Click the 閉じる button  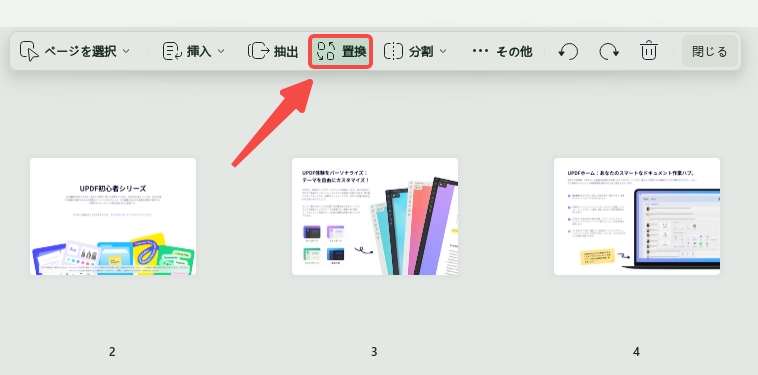pyautogui.click(x=710, y=51)
